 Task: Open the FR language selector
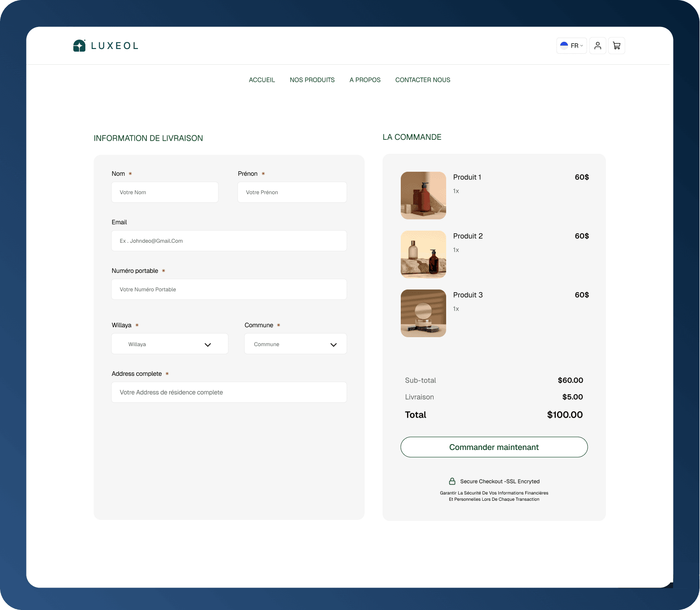572,45
